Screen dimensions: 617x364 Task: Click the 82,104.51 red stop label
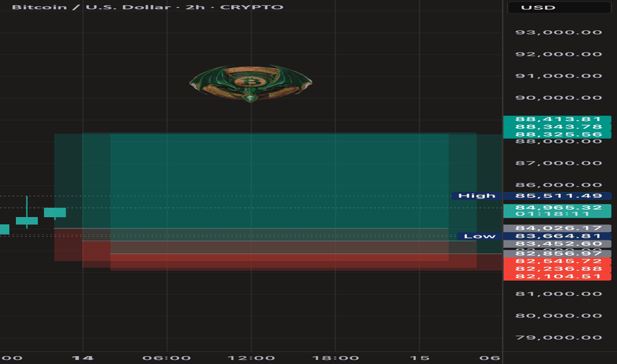[x=557, y=276]
